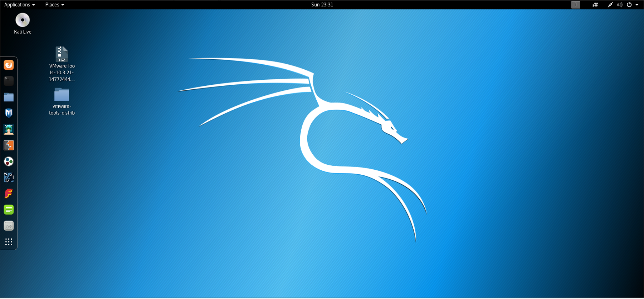This screenshot has width=644, height=299.
Task: Show all applications grid
Action: point(9,242)
